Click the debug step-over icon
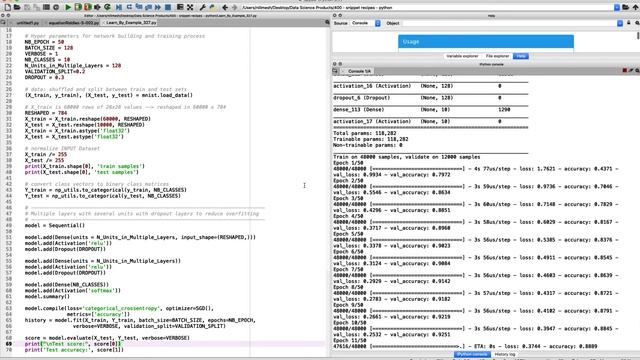The width and height of the screenshot is (640, 360). (x=129, y=7)
